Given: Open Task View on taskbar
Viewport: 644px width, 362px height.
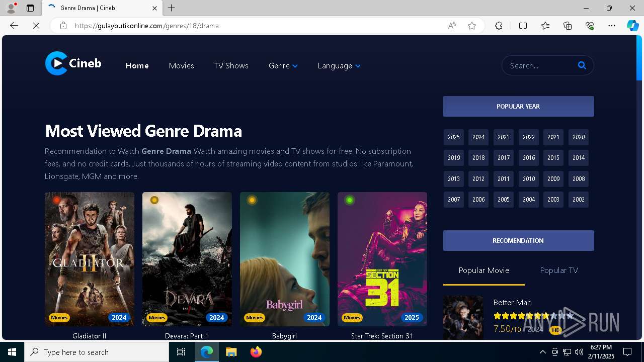Looking at the screenshot, I should 181,352.
